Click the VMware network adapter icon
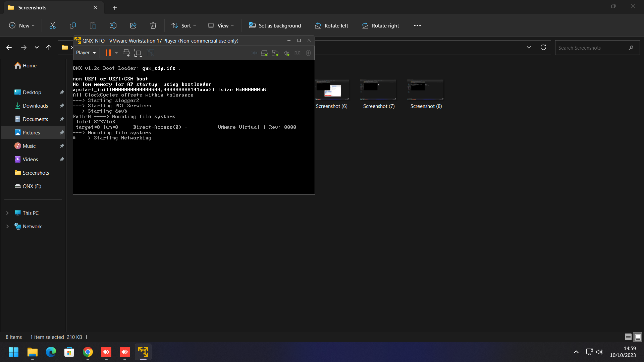 [x=275, y=53]
